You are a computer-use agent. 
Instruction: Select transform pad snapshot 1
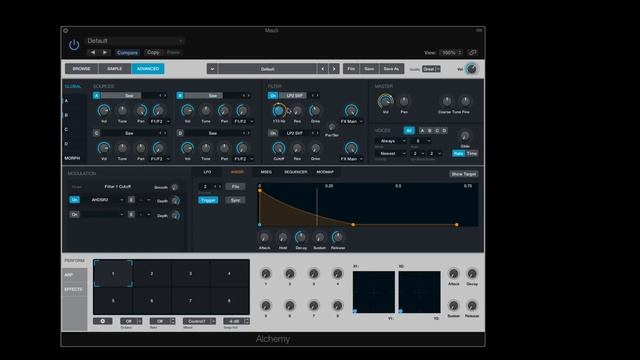[x=113, y=273]
